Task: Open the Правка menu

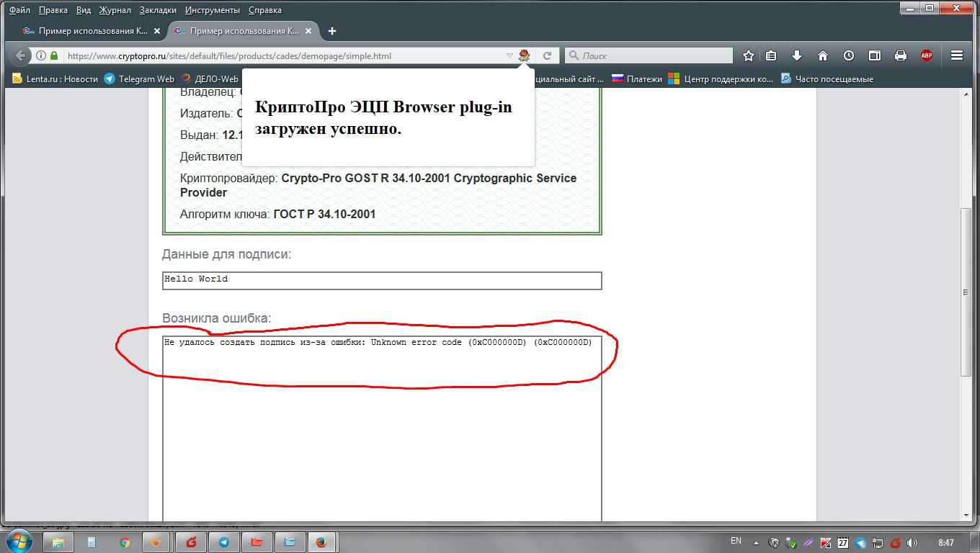Action: click(x=53, y=10)
